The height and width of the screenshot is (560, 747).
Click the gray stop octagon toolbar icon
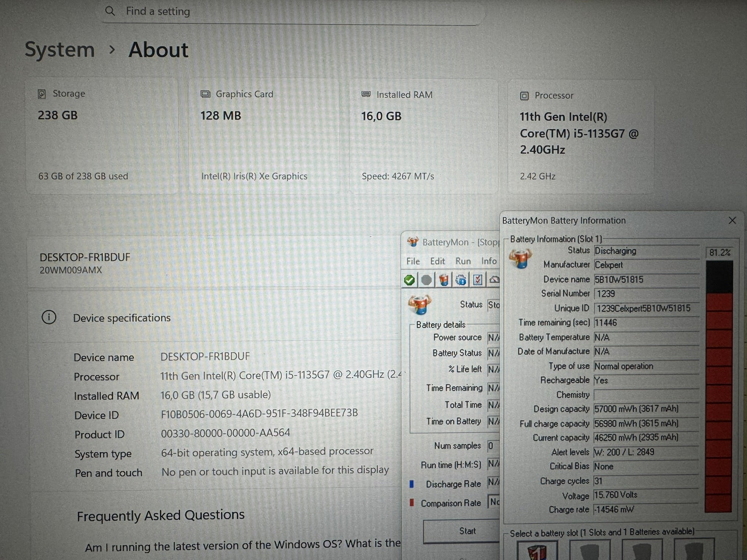click(426, 280)
